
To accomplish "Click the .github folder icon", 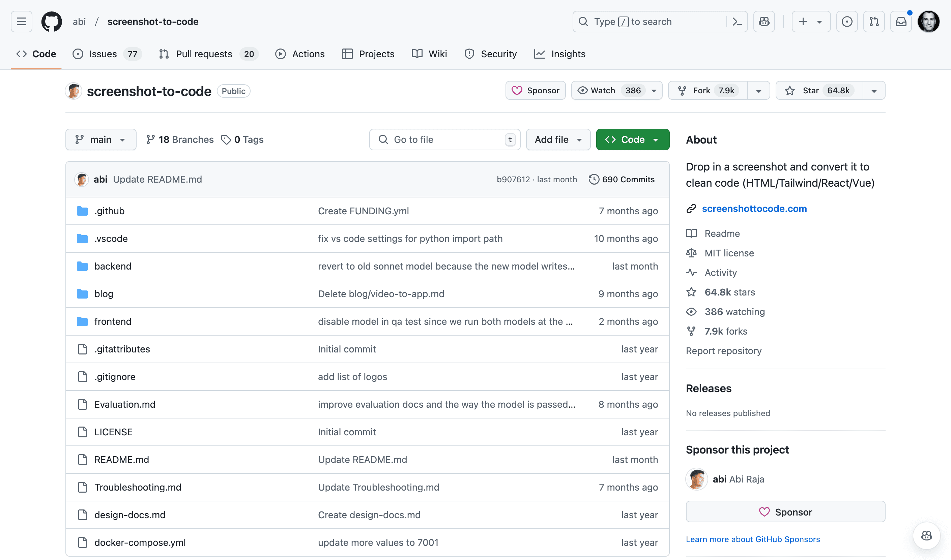I will click(x=82, y=211).
